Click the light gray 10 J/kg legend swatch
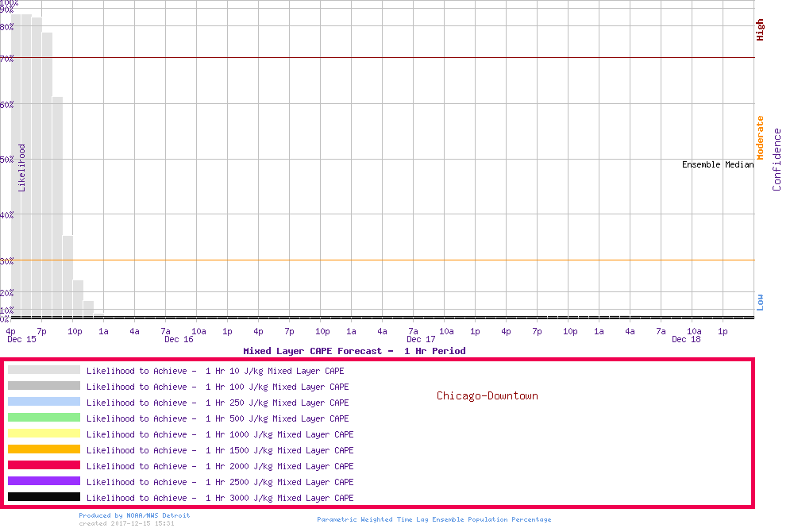Screen dimensions: 794x532 44,370
